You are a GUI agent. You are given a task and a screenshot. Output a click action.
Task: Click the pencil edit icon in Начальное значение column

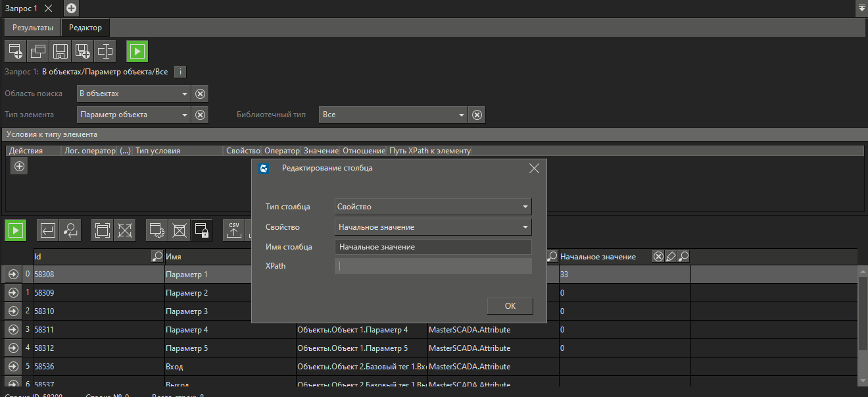click(671, 257)
